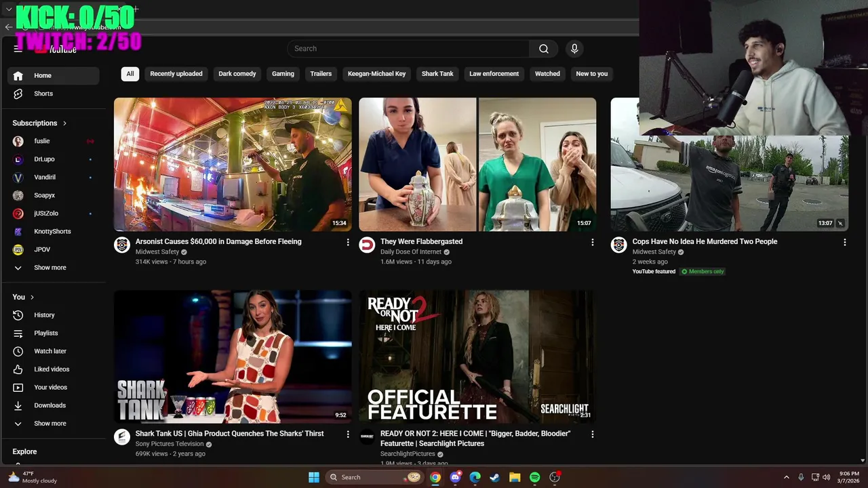Open File Explorer from the taskbar
This screenshot has height=488, width=868.
[515, 477]
